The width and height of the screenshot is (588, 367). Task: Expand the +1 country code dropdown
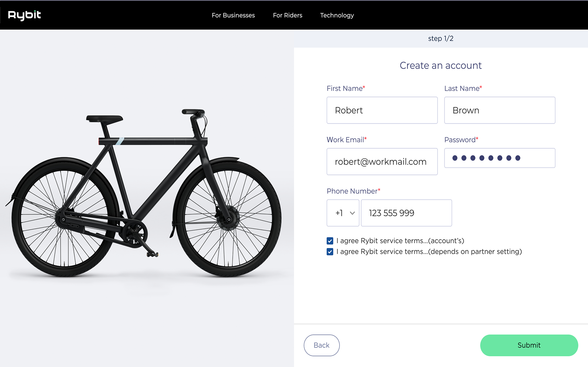[343, 213]
